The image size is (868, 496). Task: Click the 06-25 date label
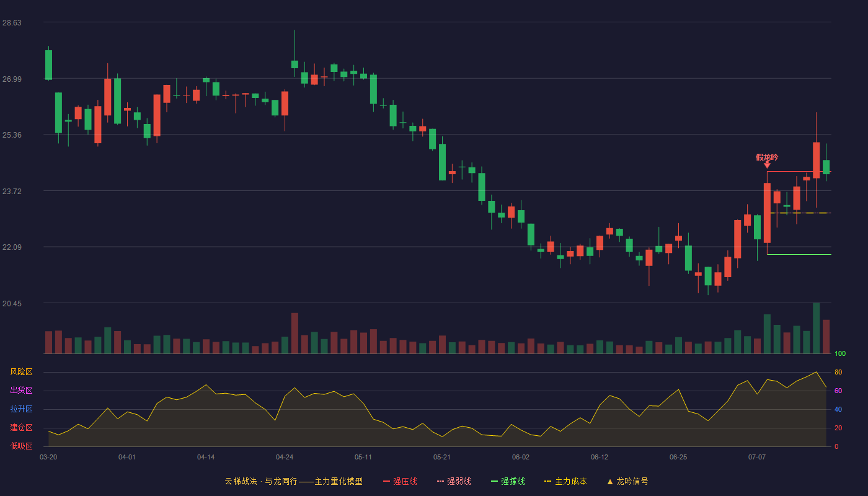point(678,457)
